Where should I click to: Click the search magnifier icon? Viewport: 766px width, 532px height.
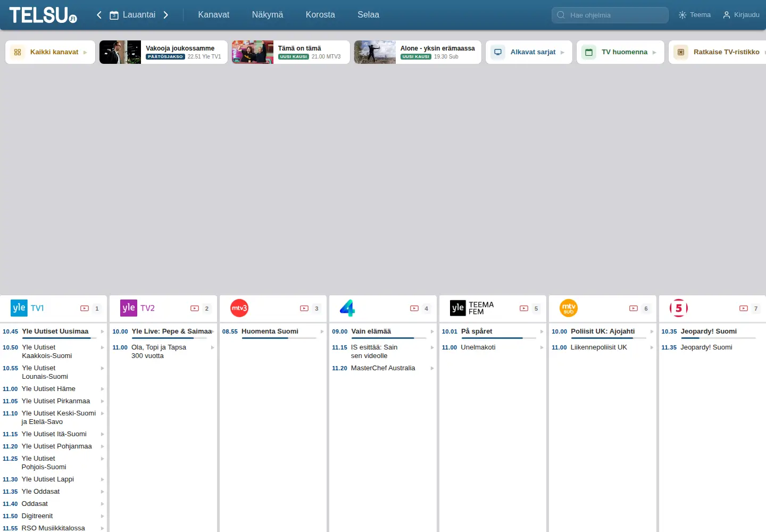[x=561, y=15]
